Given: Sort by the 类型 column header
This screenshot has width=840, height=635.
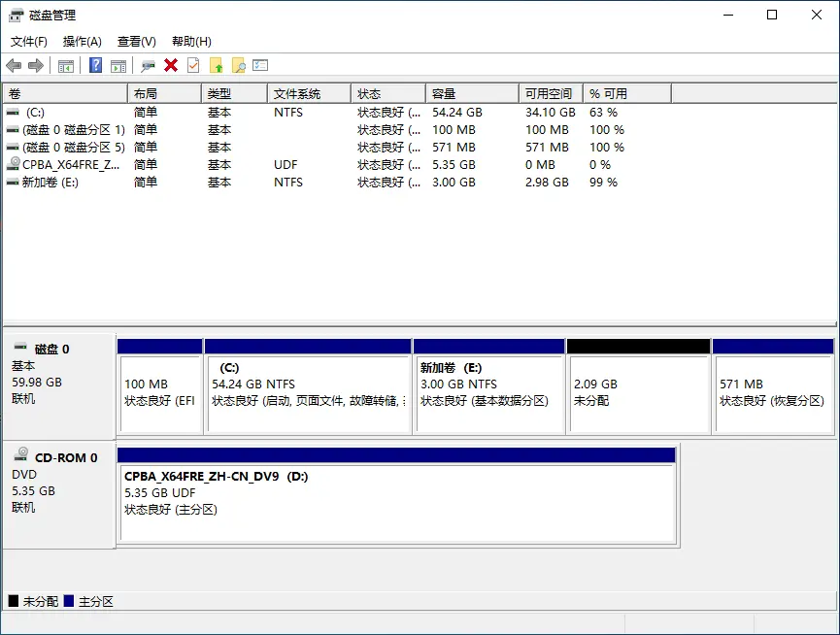Looking at the screenshot, I should click(234, 94).
